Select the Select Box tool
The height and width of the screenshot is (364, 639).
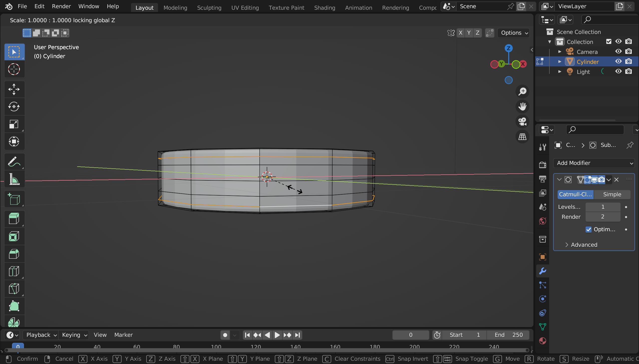(x=14, y=52)
